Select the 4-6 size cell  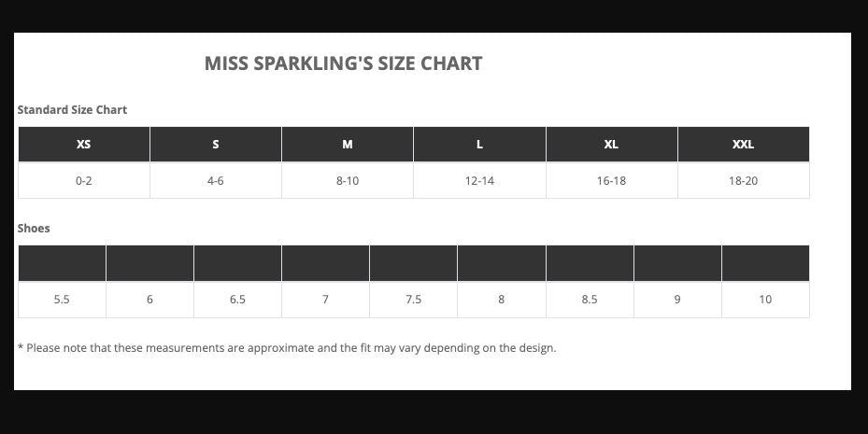(x=215, y=180)
